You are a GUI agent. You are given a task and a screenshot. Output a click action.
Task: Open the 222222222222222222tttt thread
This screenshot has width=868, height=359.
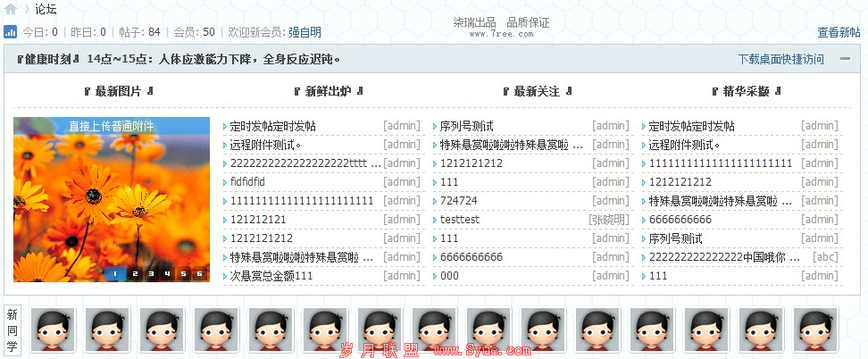coord(305,163)
